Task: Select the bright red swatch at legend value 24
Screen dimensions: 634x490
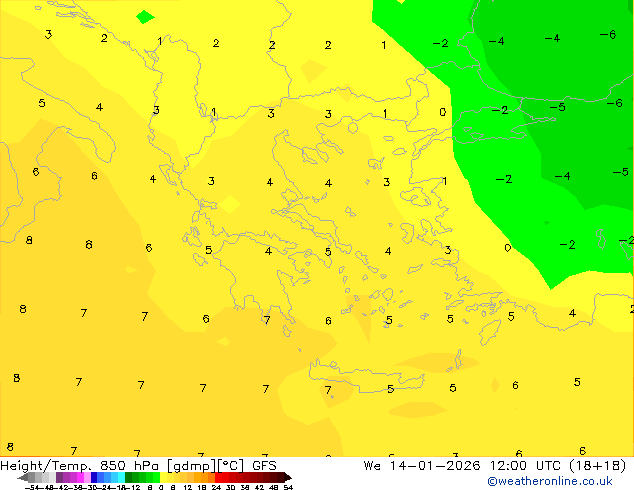Action: click(x=218, y=477)
